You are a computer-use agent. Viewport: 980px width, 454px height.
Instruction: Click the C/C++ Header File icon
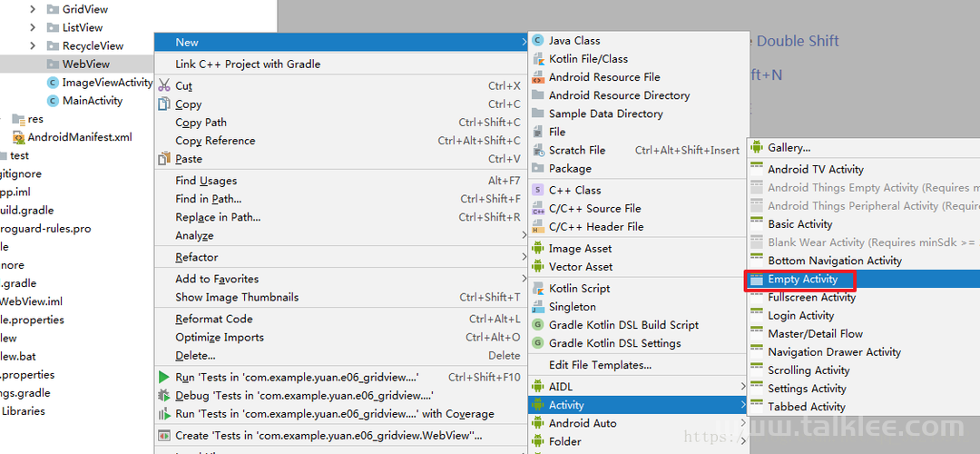pyautogui.click(x=537, y=226)
